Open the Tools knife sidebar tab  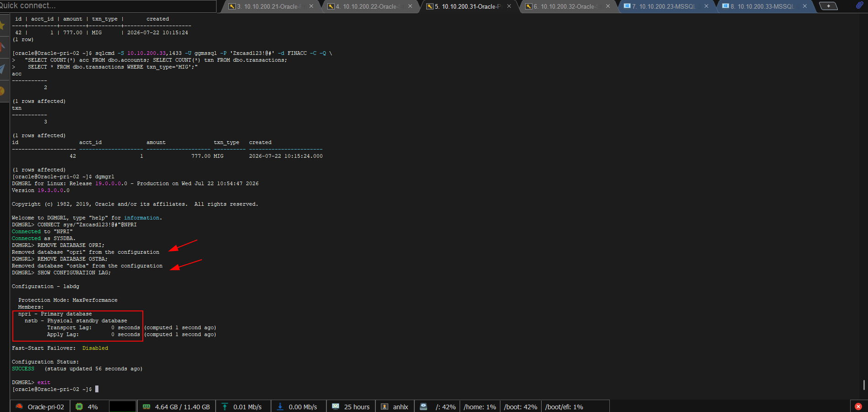pos(3,47)
